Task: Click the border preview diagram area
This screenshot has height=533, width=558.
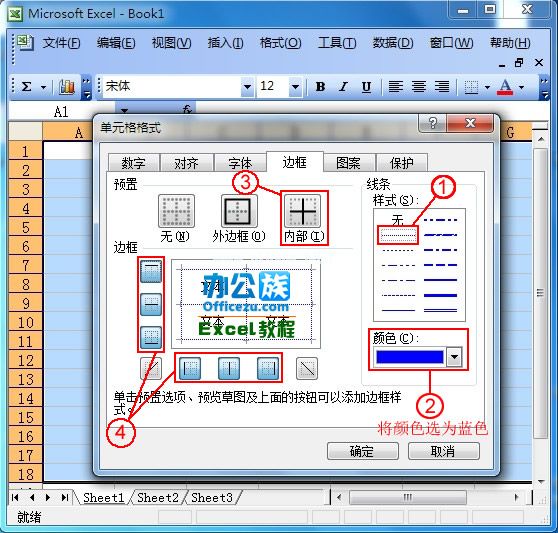Action: pos(246,304)
